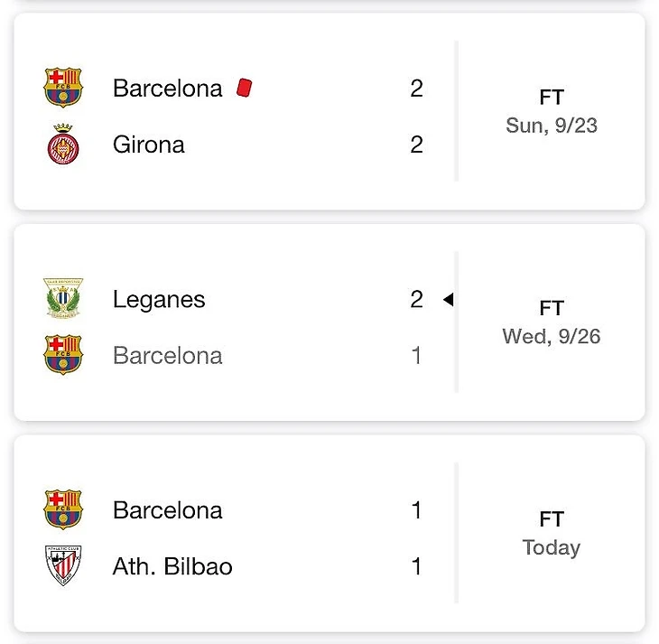Viewport: 659px width, 644px height.
Task: View Sun, 9/23 match details
Action: (552, 112)
